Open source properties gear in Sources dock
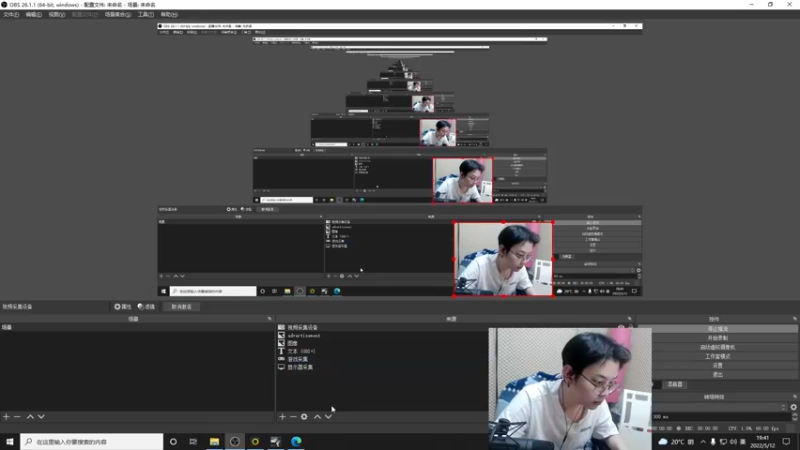Viewport: 800px width, 450px height. point(304,417)
